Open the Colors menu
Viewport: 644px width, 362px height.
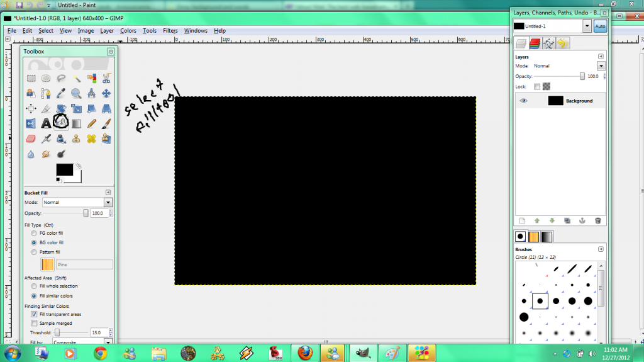128,31
